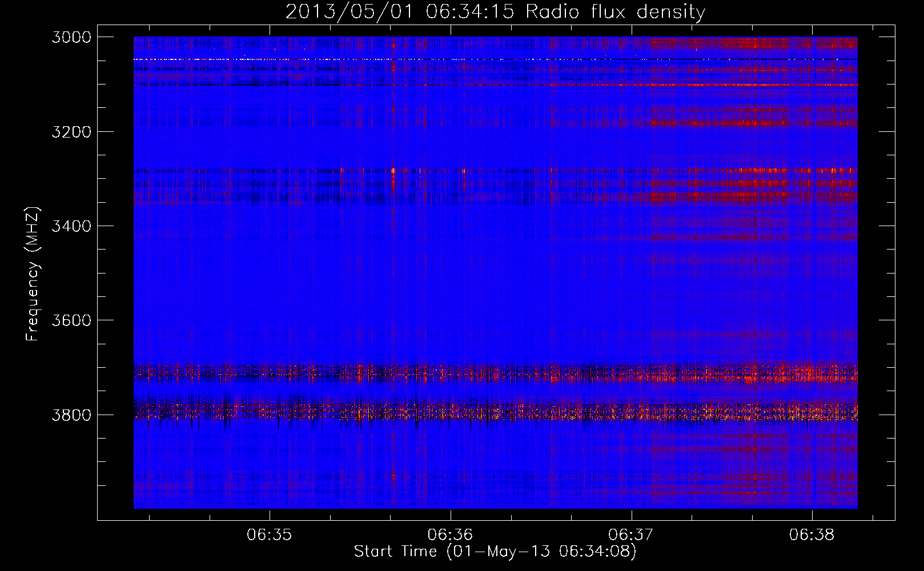Select the 3400 frequency tick label
This screenshot has width=924, height=571.
[x=71, y=226]
